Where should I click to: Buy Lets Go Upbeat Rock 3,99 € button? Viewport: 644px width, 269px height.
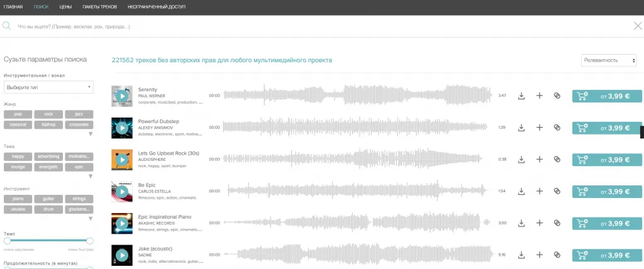[x=607, y=160]
